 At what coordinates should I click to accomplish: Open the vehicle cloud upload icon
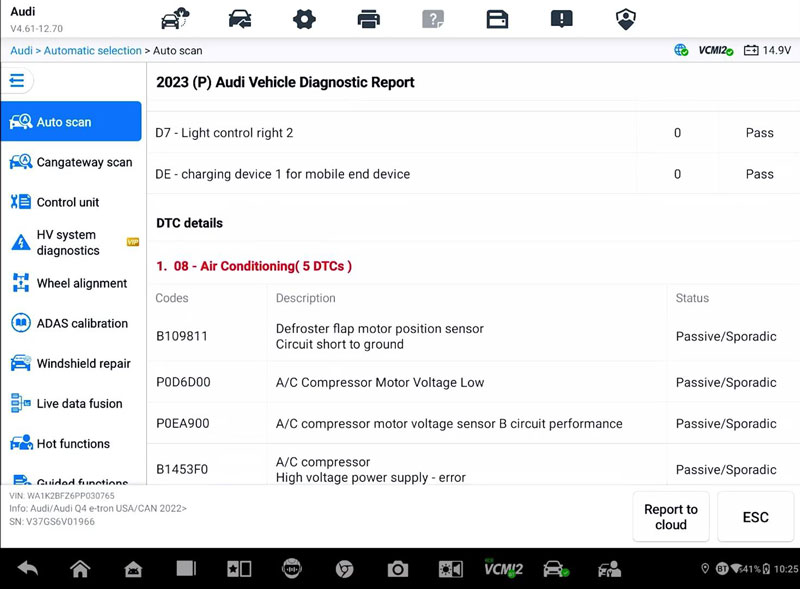pyautogui.click(x=175, y=19)
